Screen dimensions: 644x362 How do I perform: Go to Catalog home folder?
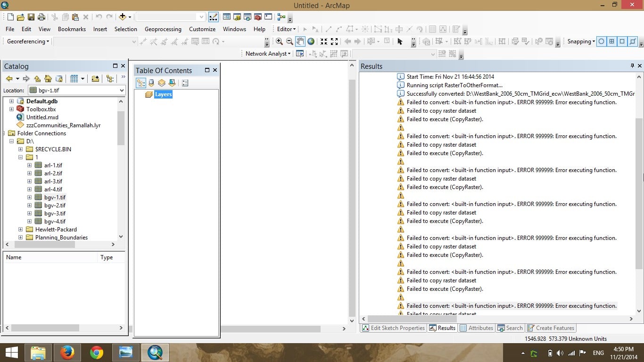click(48, 79)
